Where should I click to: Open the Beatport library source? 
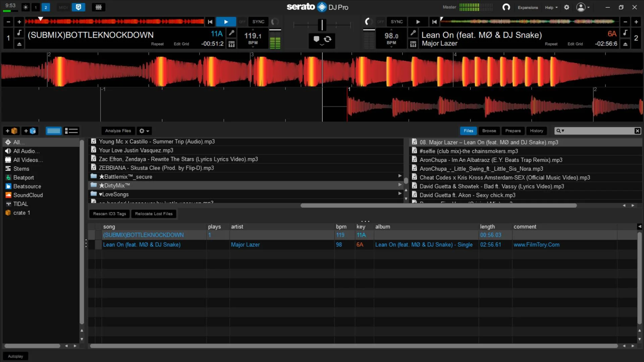tap(23, 178)
